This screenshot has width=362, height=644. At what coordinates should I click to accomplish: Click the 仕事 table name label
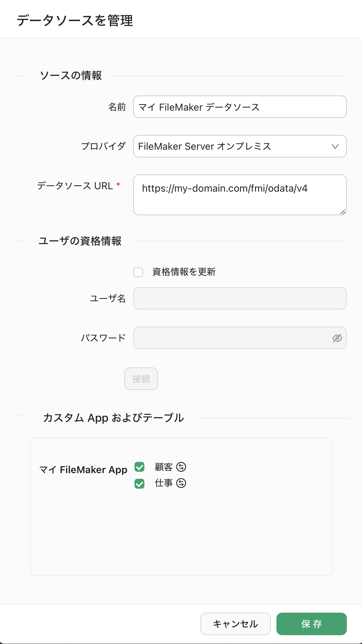pyautogui.click(x=164, y=483)
